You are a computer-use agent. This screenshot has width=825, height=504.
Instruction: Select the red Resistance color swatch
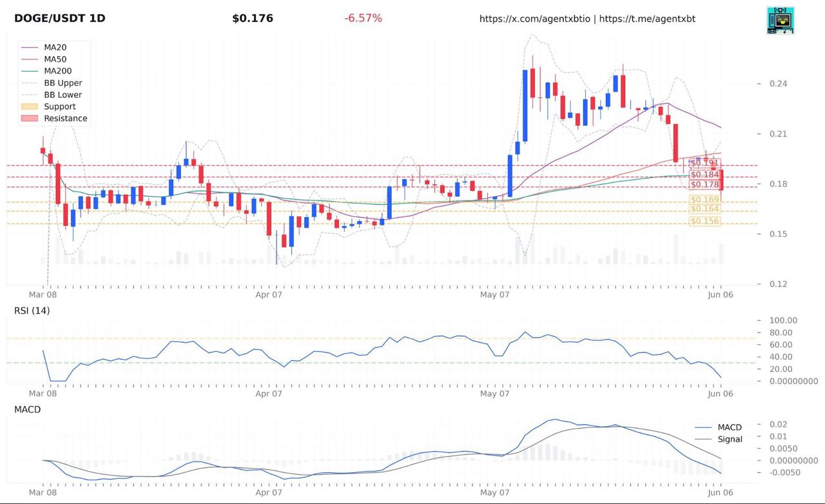tap(30, 119)
